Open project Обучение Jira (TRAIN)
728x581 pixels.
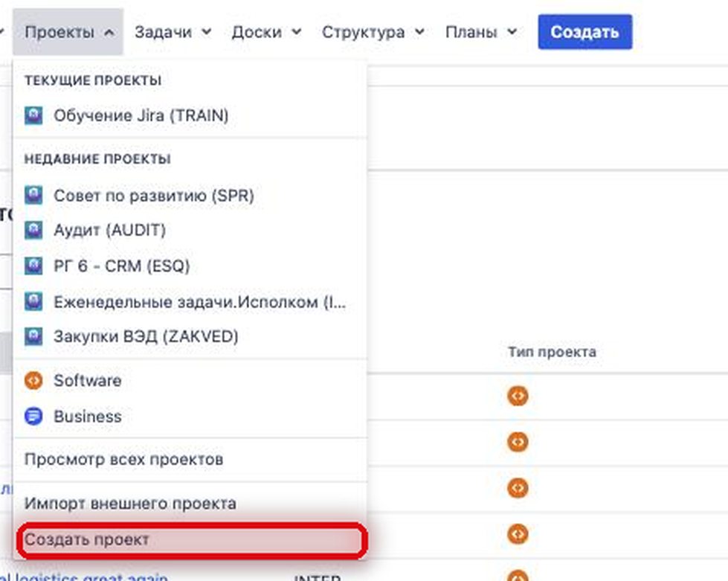[x=190, y=115]
